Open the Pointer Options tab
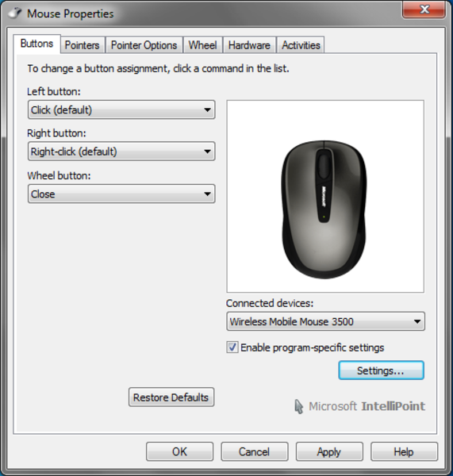Screen dimensions: 453x476 tap(144, 45)
